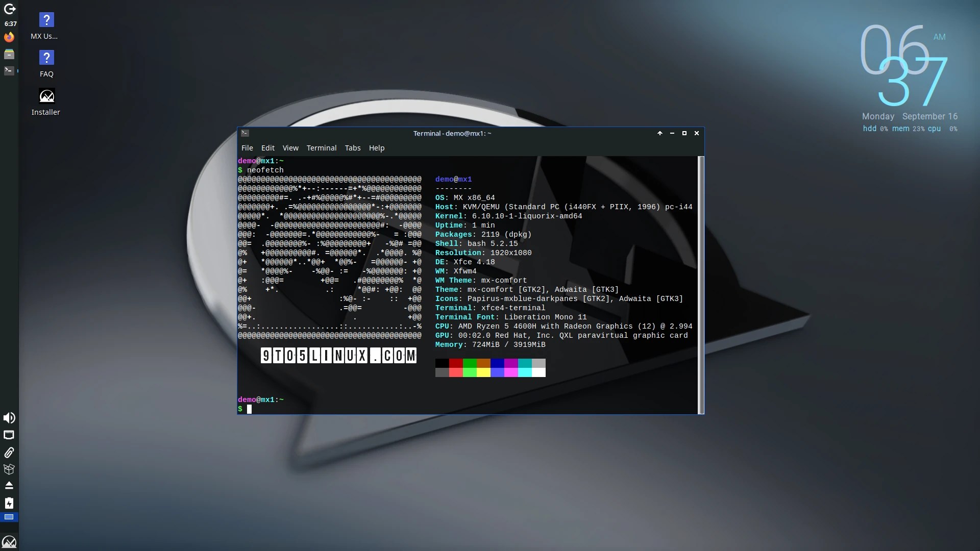
Task: Launch Firefox from the side panel
Action: point(9,37)
